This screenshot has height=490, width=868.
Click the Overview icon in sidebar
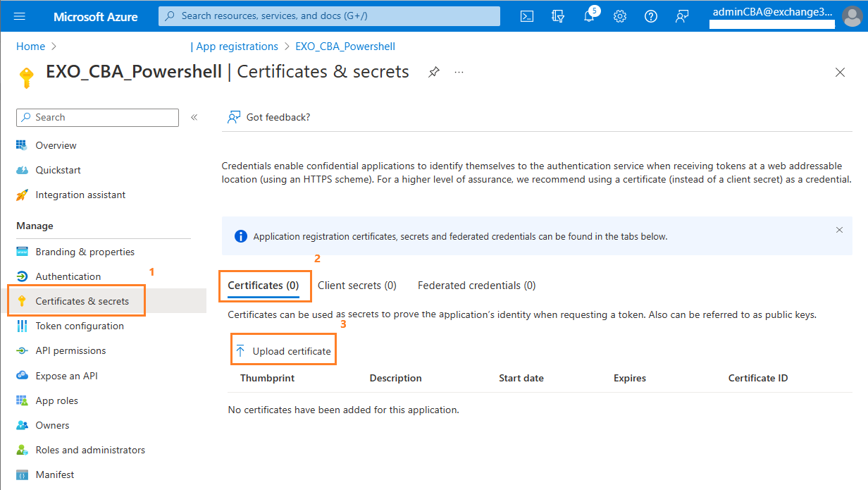pos(22,145)
